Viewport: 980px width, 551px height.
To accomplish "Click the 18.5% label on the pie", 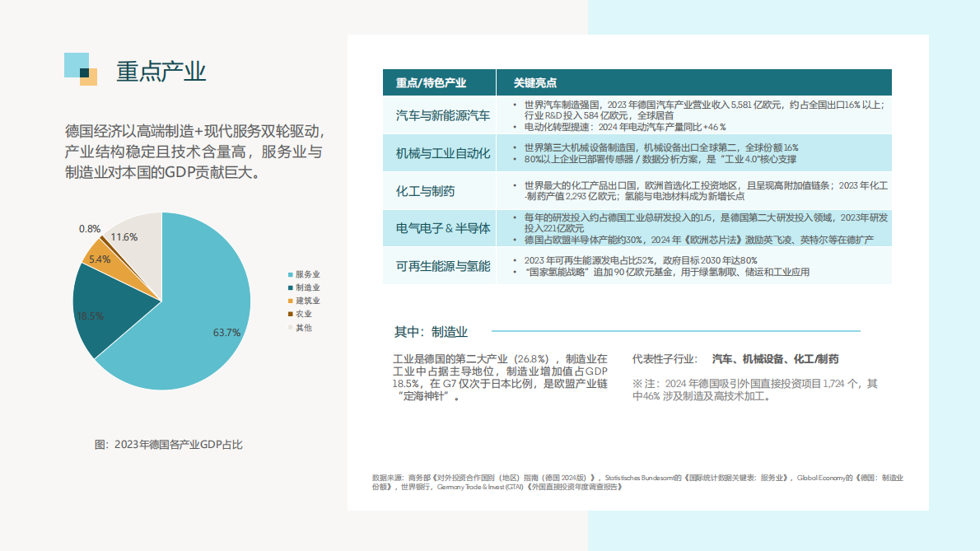I will click(90, 316).
